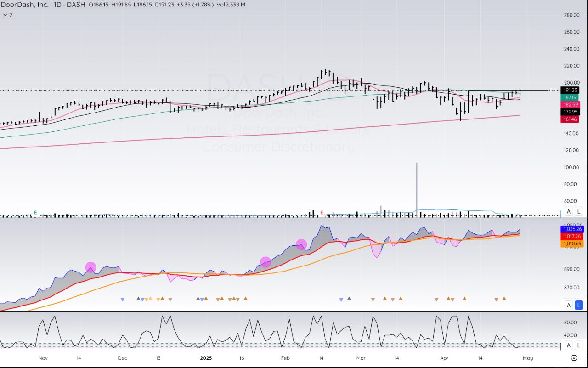Click the tallest gray volume spike bar
The width and height of the screenshot is (588, 368).
(417, 189)
